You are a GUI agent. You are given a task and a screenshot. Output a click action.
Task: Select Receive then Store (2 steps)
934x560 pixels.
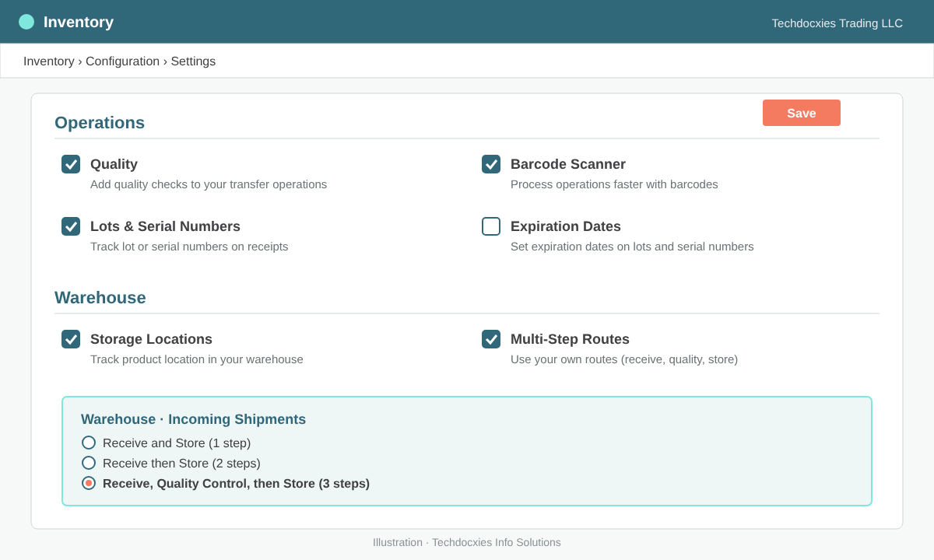pyautogui.click(x=89, y=463)
